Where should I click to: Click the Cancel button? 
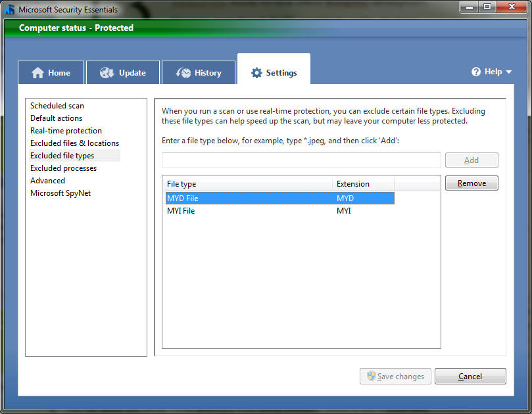(x=470, y=377)
